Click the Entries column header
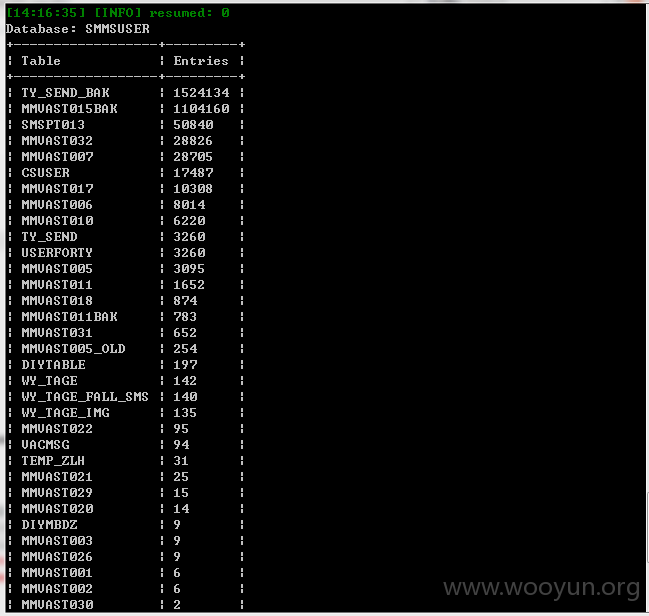 [x=201, y=61]
